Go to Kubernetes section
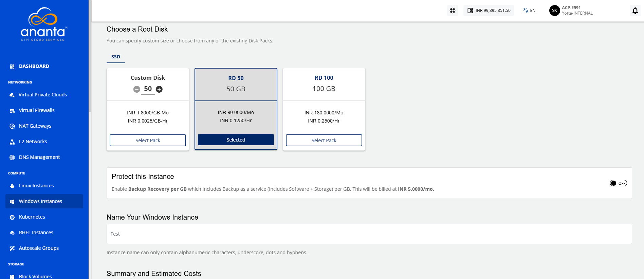 (x=32, y=217)
